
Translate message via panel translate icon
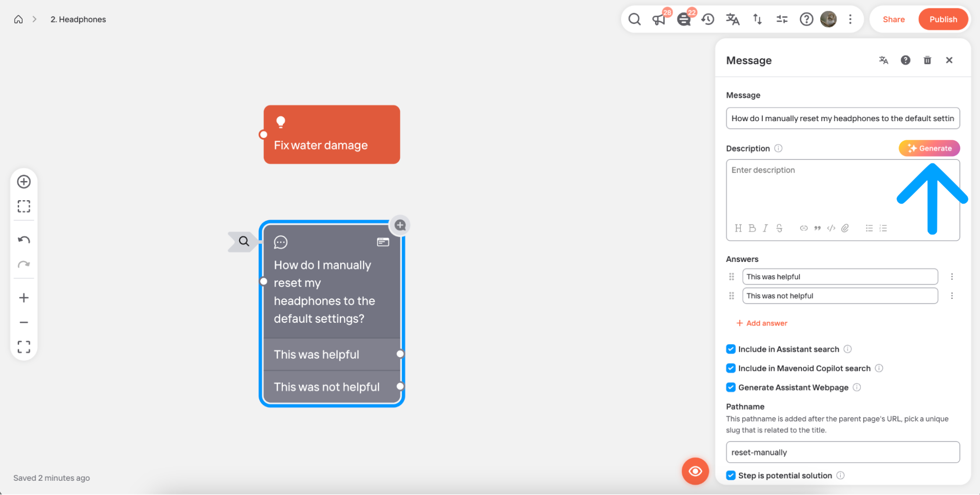[883, 60]
